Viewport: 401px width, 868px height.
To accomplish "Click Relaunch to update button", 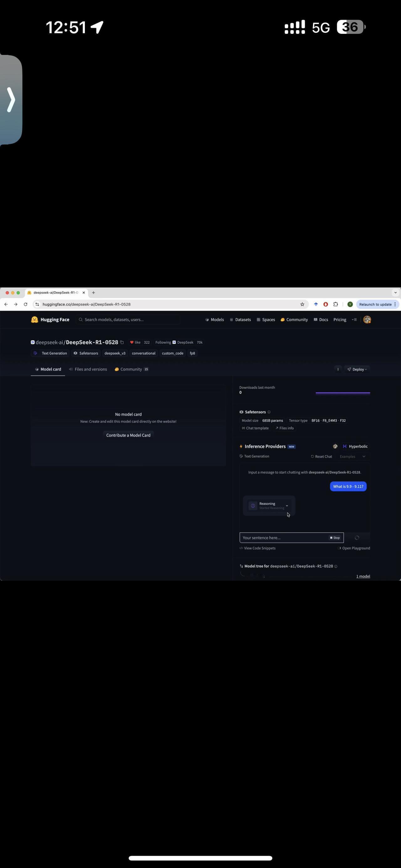I will pos(375,304).
